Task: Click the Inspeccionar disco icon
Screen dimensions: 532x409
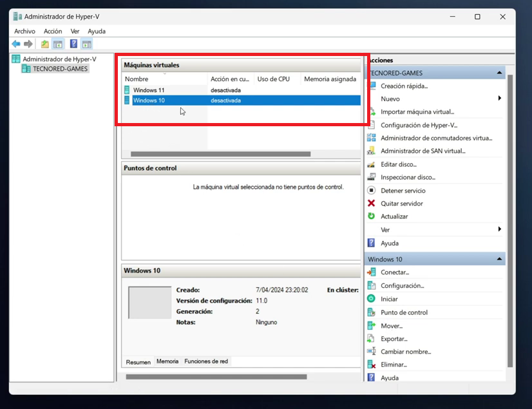Action: pos(372,177)
